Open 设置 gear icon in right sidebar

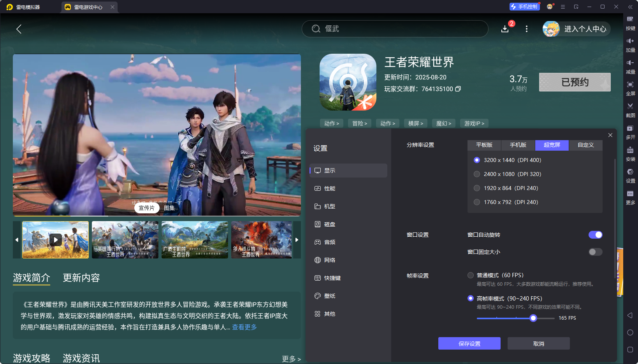pyautogui.click(x=630, y=176)
